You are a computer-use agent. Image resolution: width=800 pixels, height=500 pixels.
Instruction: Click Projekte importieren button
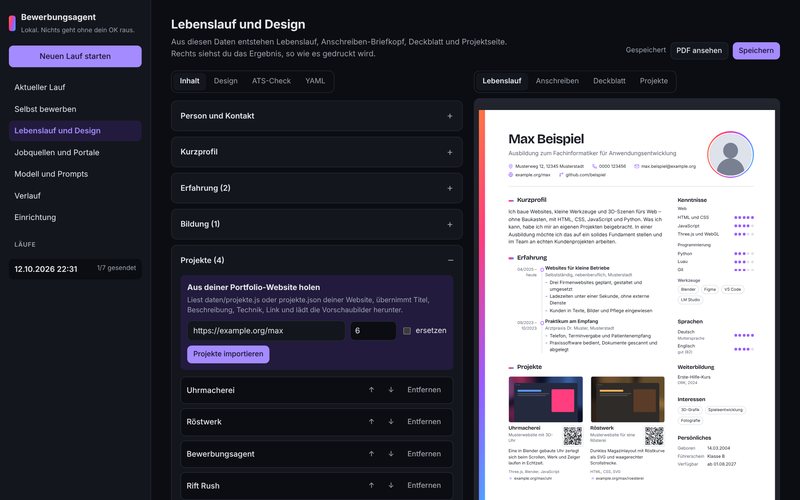[228, 354]
